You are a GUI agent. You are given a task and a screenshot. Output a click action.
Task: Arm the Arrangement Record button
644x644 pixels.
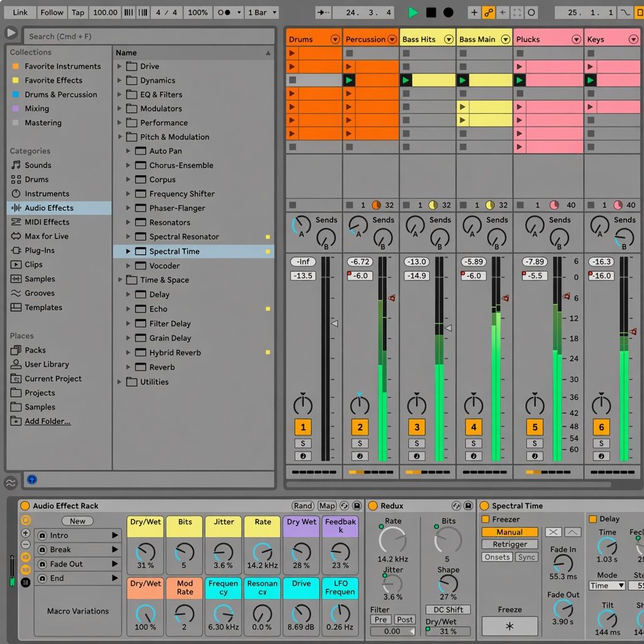coord(448,13)
